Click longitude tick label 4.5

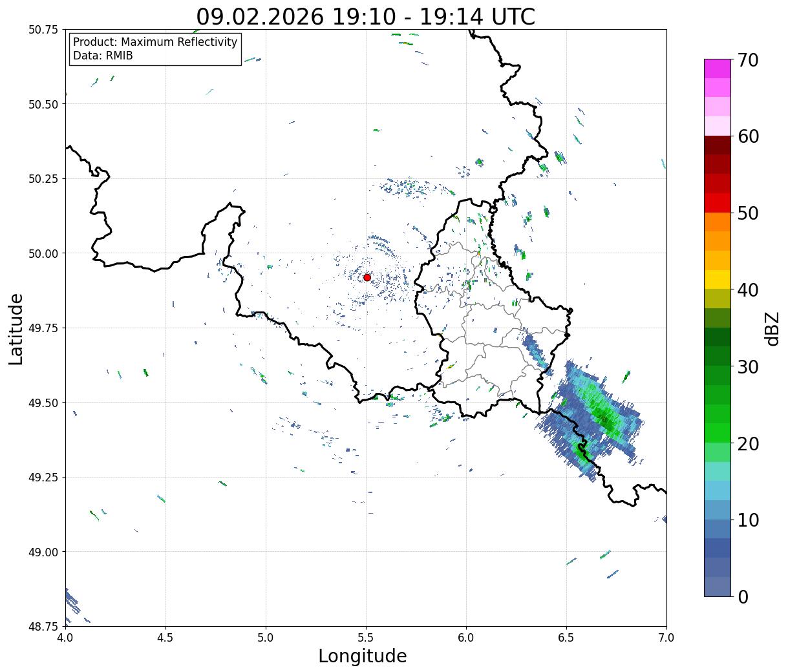point(165,637)
